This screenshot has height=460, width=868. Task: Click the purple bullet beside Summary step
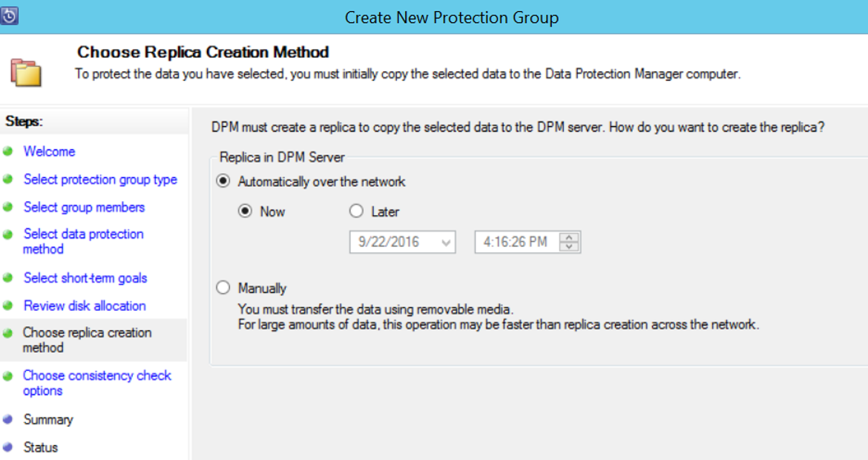(7, 420)
